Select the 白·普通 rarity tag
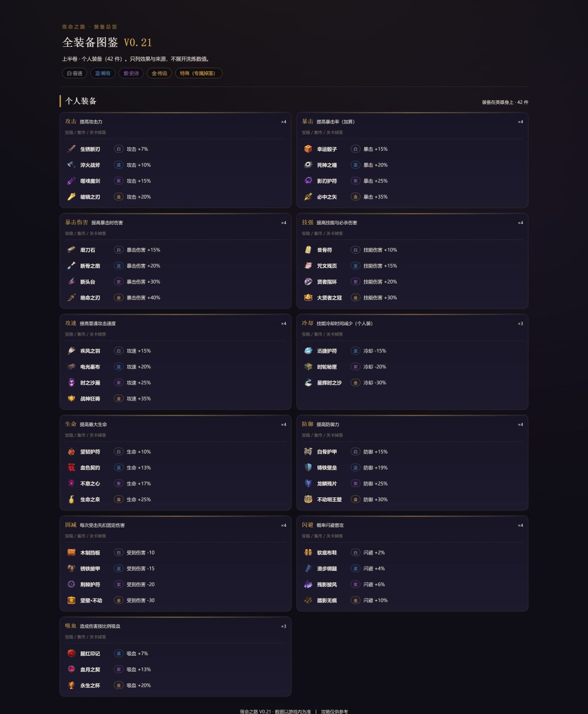Image resolution: width=588 pixels, height=714 pixels. (x=75, y=73)
